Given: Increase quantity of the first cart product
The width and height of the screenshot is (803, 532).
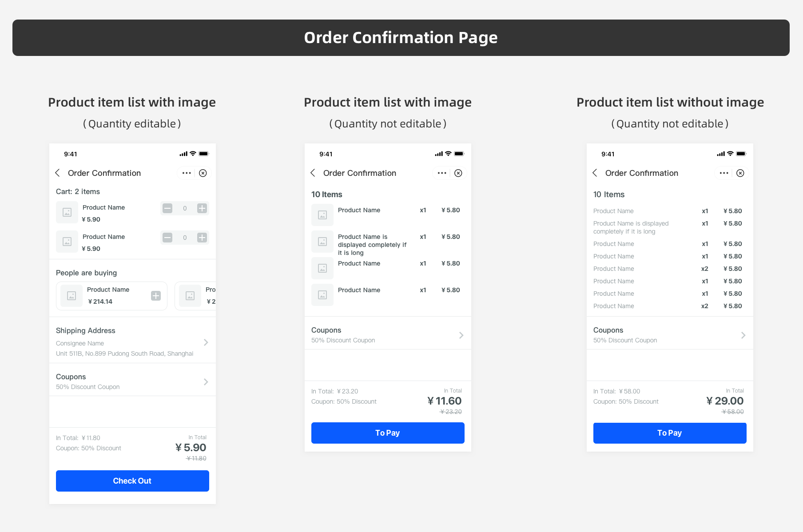Looking at the screenshot, I should click(202, 208).
